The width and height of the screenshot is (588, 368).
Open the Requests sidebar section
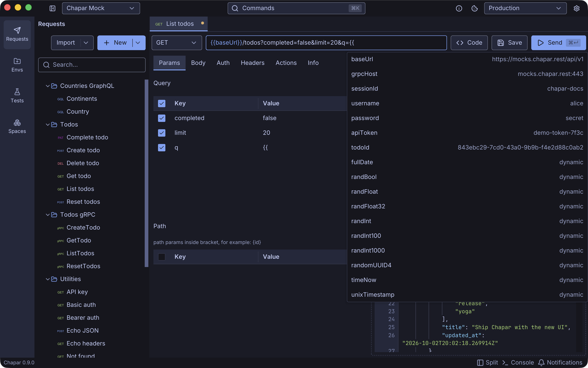17,35
